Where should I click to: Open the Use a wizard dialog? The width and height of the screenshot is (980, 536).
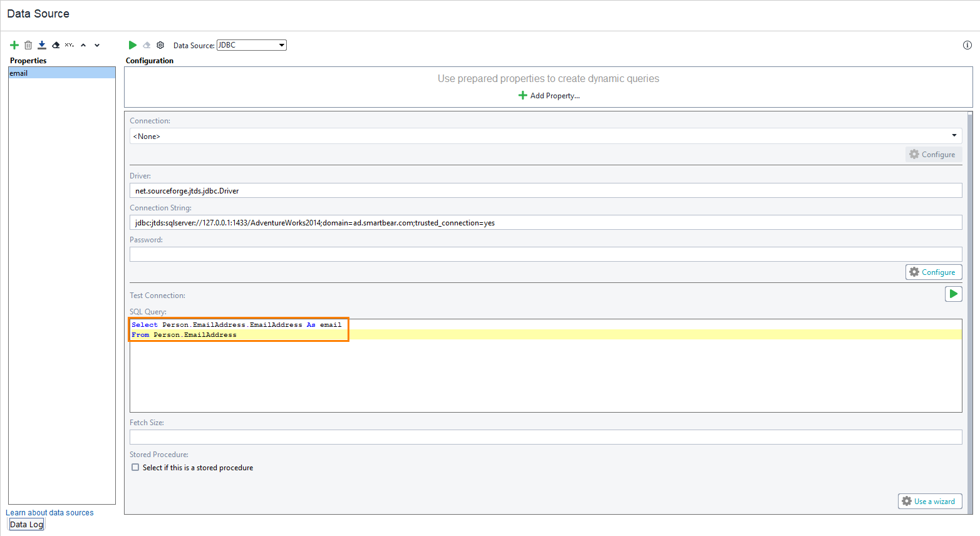pos(929,501)
